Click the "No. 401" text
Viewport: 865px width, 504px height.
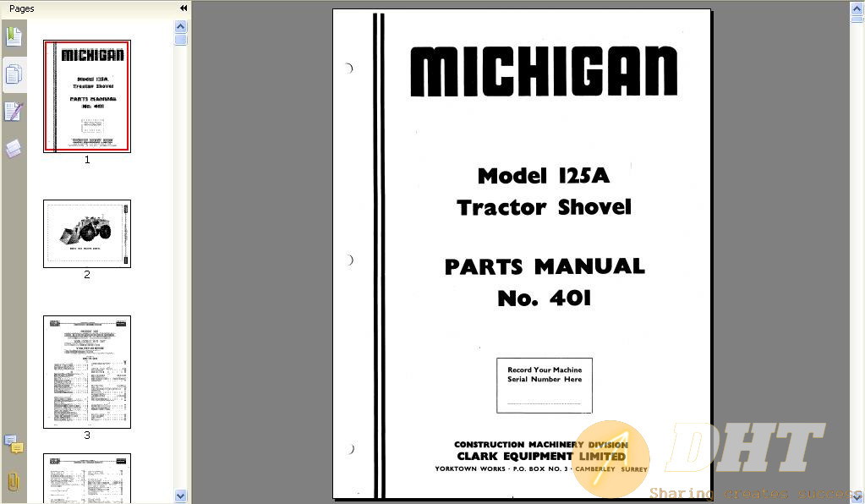coord(545,299)
